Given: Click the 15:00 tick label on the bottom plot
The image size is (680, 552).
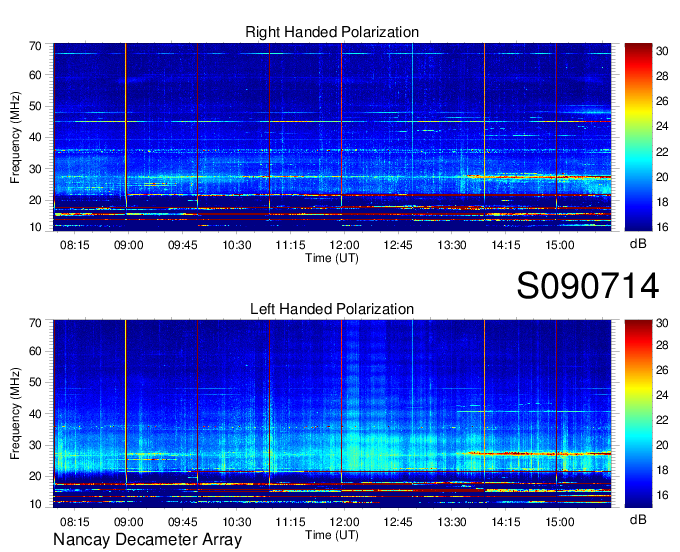Looking at the screenshot, I should point(560,522).
